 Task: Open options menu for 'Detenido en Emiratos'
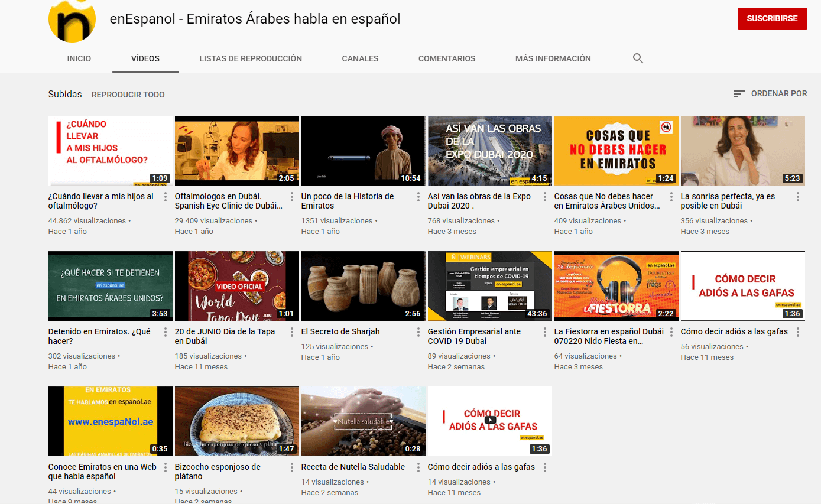166,332
